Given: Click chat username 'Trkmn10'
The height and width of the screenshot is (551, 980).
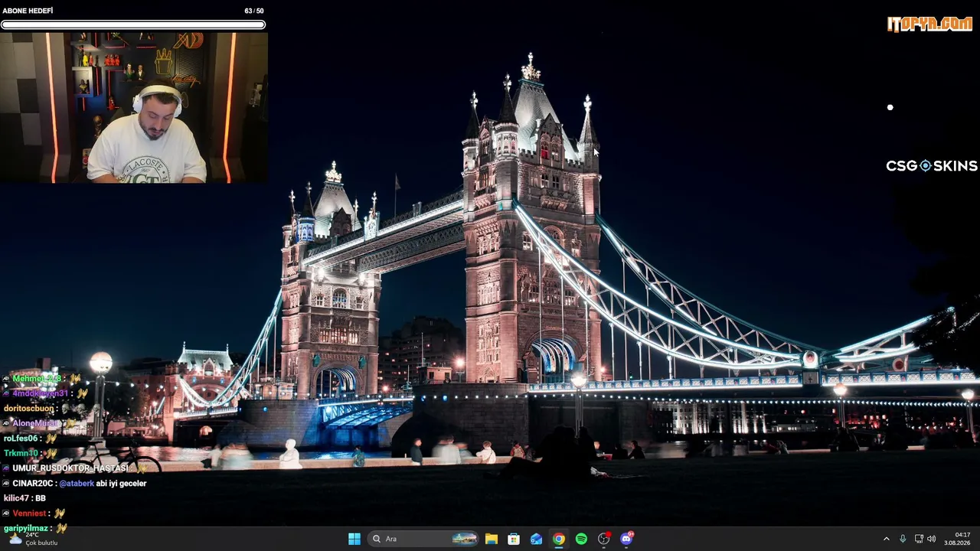Looking at the screenshot, I should tap(21, 453).
